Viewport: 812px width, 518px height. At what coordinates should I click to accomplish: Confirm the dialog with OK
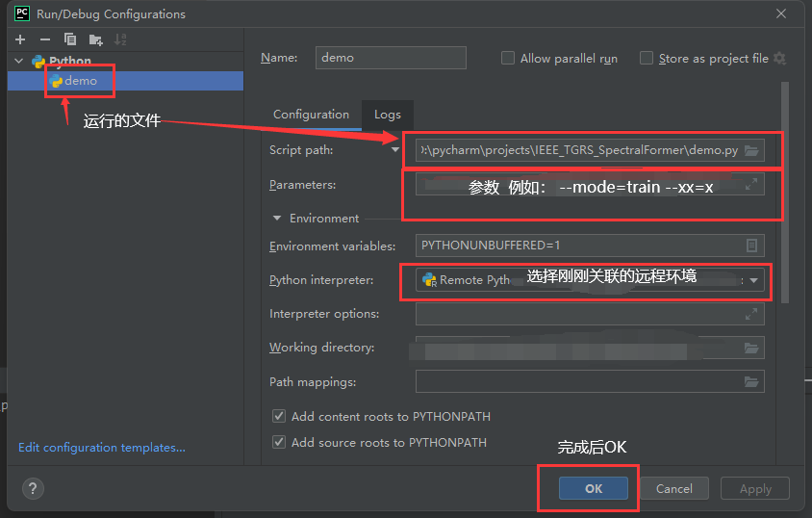(594, 488)
